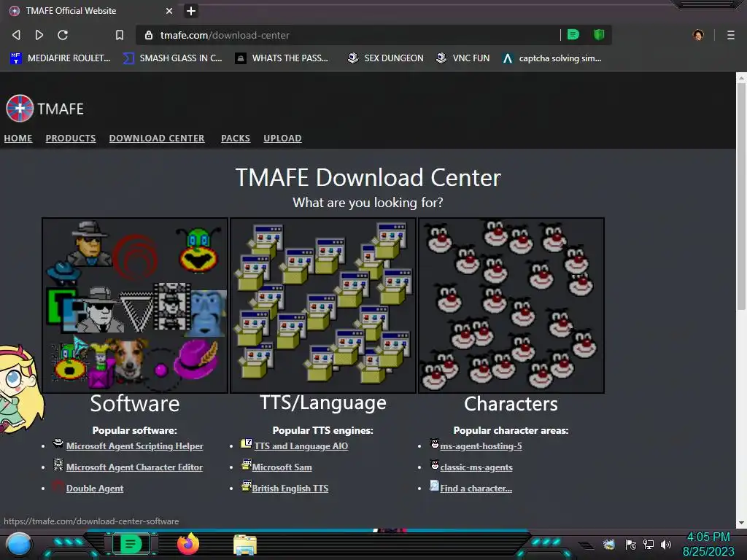Select the TMAFE Official Website tab
Image resolution: width=747 pixels, height=560 pixels.
pos(90,10)
